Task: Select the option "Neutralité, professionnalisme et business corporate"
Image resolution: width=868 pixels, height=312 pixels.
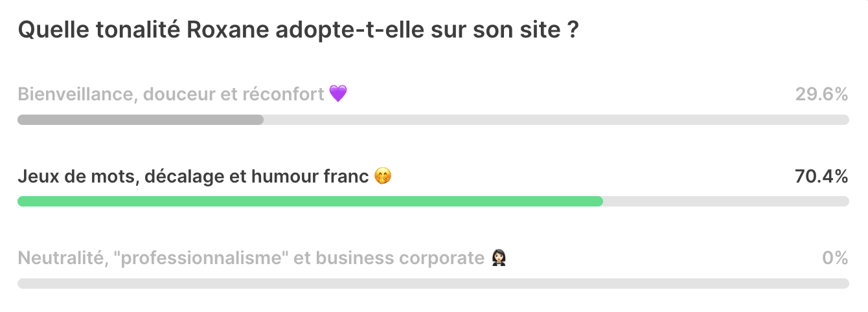Action: click(433, 269)
